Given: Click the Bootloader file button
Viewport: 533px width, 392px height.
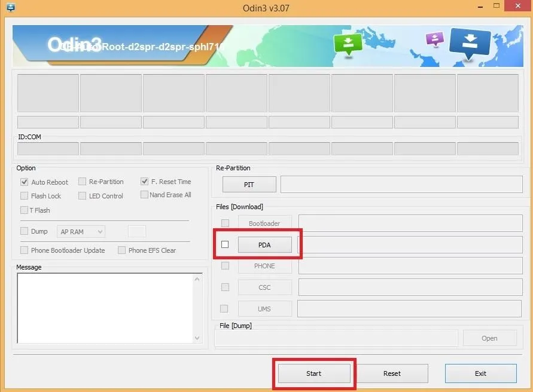Looking at the screenshot, I should 265,223.
